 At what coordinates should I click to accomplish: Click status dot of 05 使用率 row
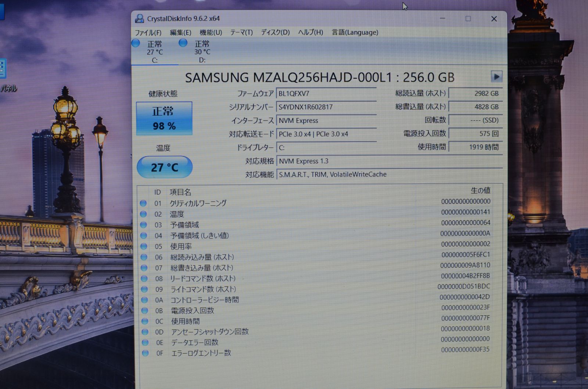144,246
